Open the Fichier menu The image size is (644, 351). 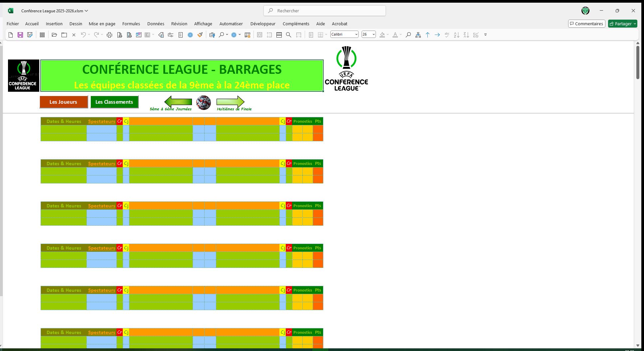13,24
